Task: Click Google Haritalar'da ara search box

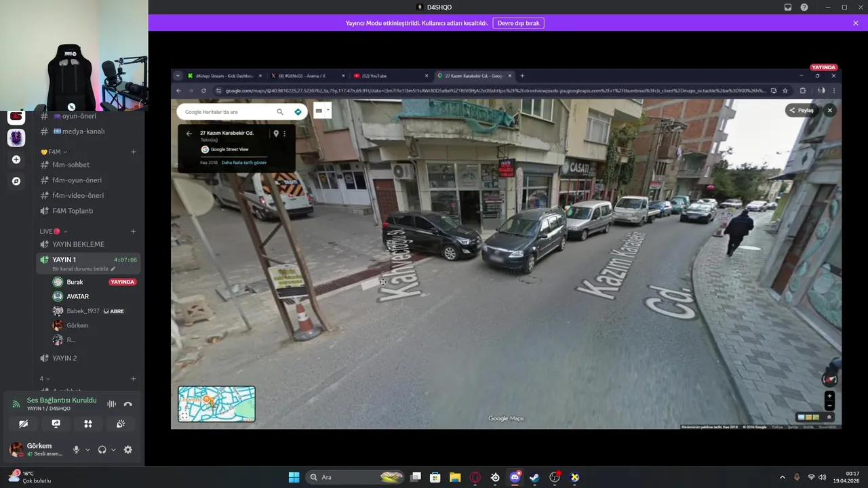Action: [x=227, y=112]
